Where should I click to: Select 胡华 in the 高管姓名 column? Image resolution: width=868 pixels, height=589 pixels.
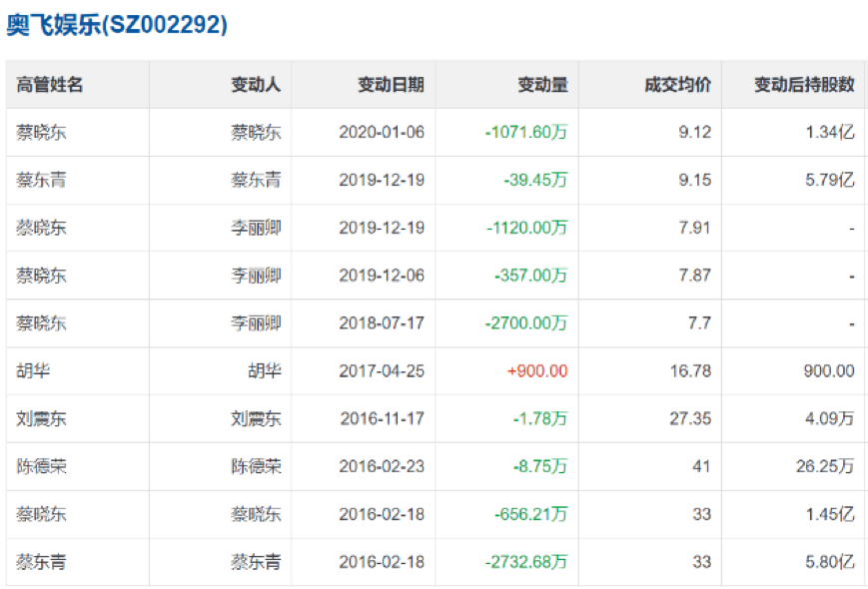33,370
